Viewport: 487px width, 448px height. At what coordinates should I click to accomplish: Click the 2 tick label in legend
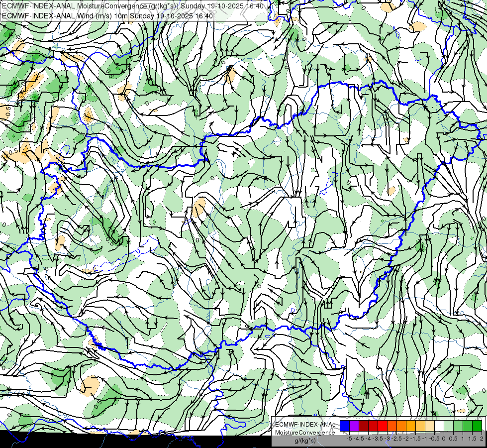482,439
